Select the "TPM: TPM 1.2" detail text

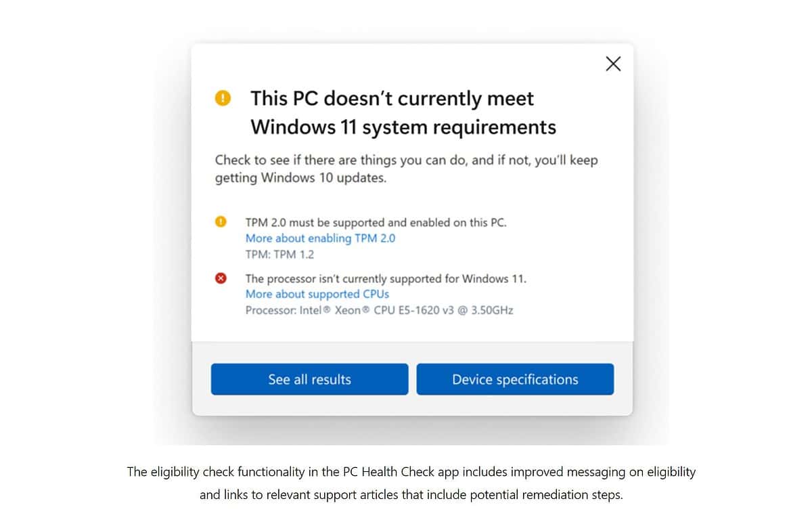pyautogui.click(x=279, y=255)
